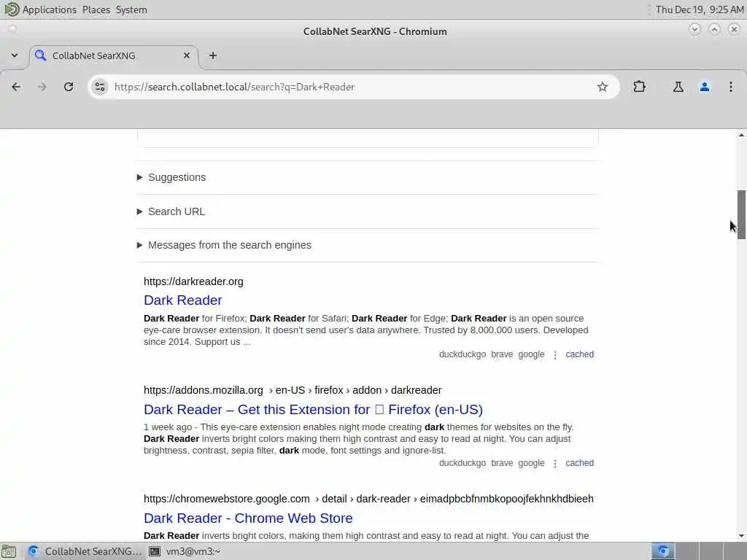This screenshot has height=560, width=747.
Task: Reload the current page
Action: 69,87
